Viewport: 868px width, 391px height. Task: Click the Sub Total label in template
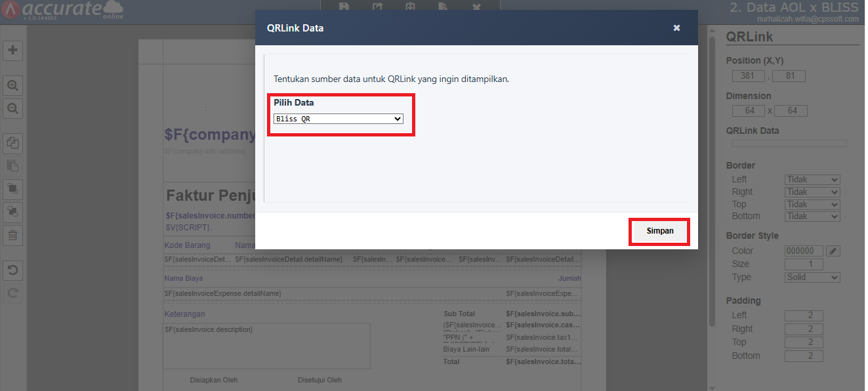tap(459, 314)
